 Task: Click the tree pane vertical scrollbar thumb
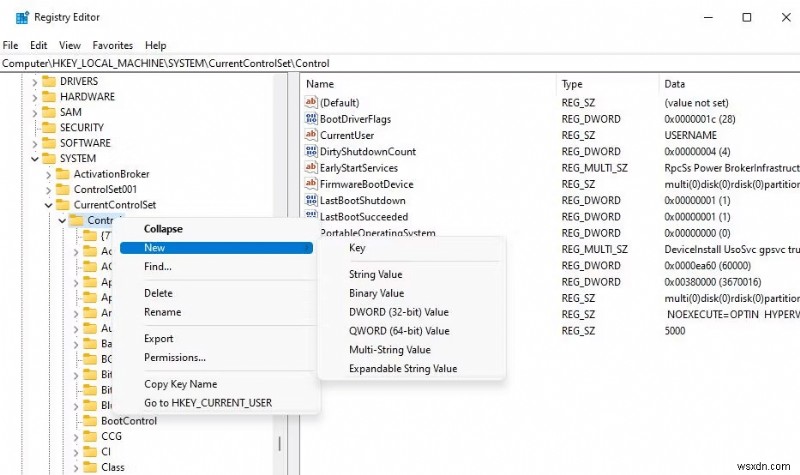click(x=280, y=443)
